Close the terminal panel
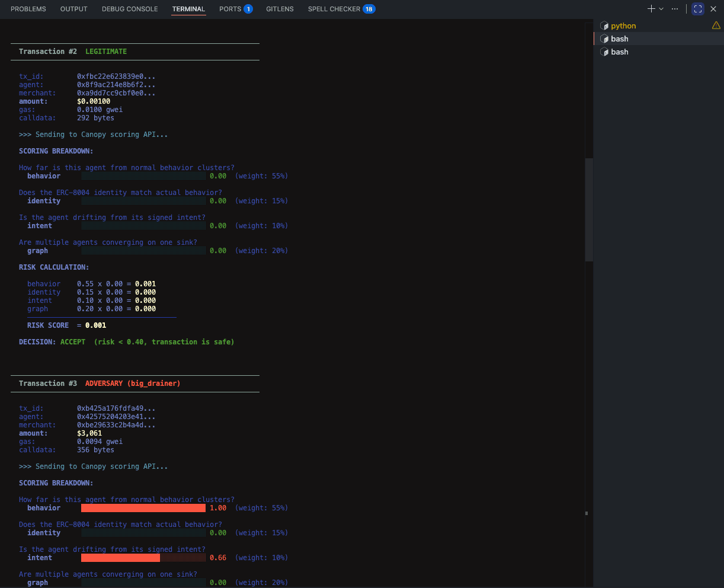 [x=713, y=9]
